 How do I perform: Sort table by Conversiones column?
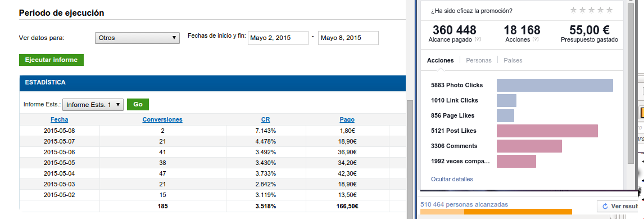click(162, 120)
